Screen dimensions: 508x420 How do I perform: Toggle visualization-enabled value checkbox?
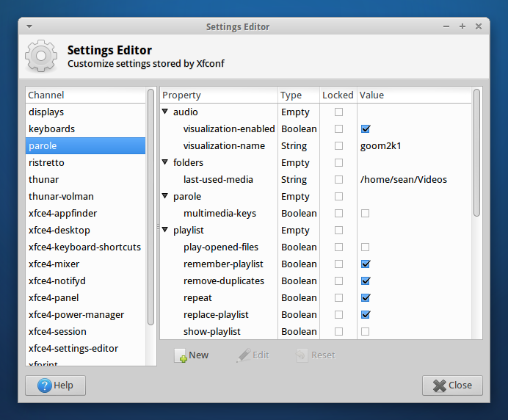click(x=366, y=129)
